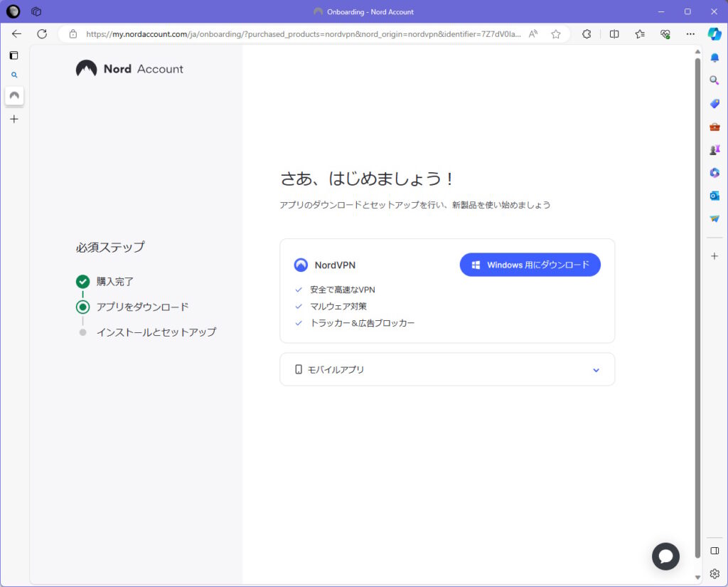The width and height of the screenshot is (728, 587).
Task: View site information lock icon
Action: point(73,34)
